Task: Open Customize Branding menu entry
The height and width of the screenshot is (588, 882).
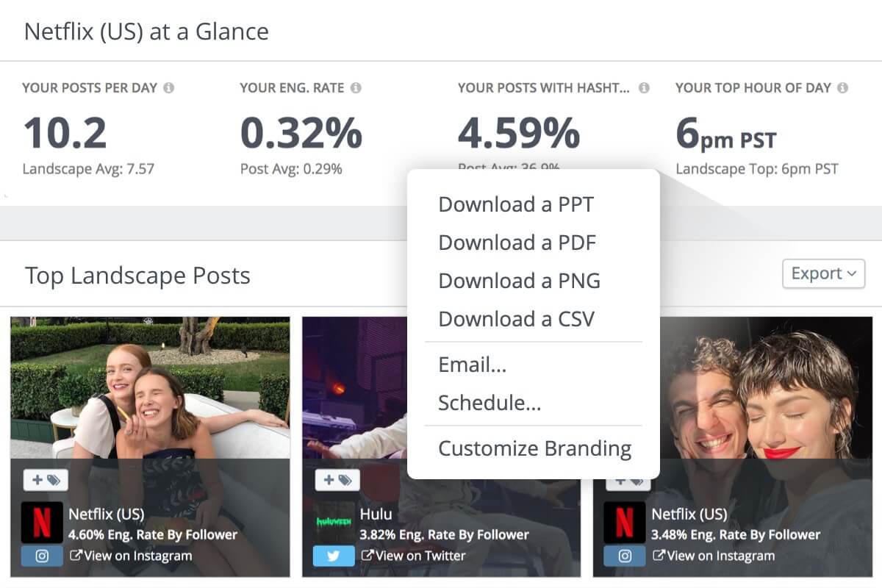Action: tap(534, 448)
